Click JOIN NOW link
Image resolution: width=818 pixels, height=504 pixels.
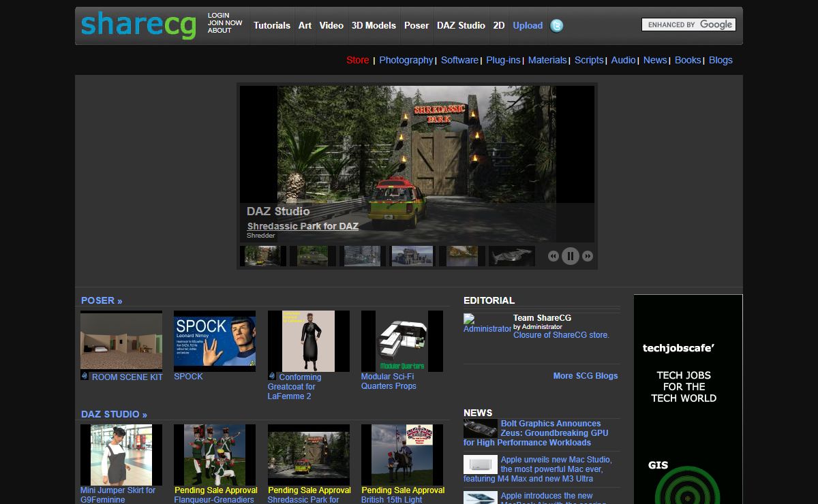(x=225, y=22)
